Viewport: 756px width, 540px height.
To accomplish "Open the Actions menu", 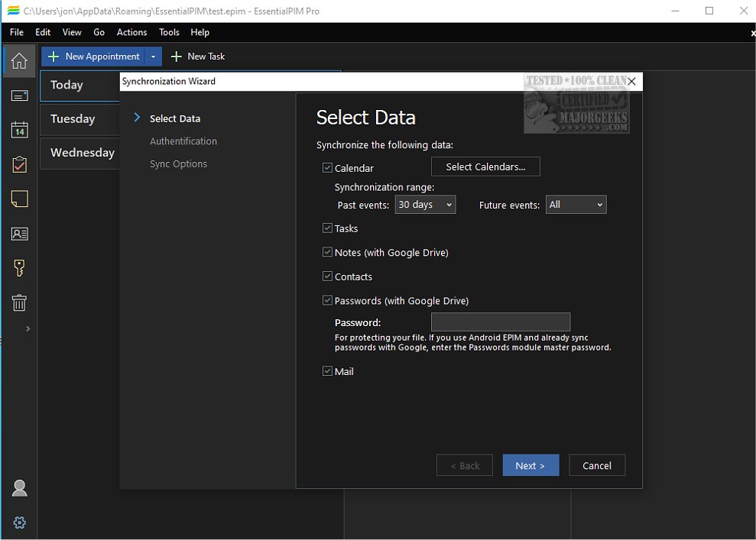I will [x=131, y=32].
